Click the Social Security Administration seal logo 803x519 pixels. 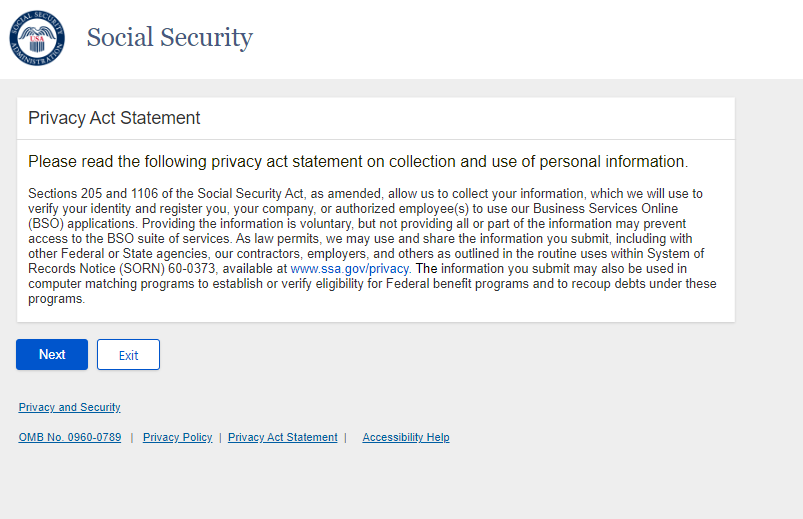36,38
